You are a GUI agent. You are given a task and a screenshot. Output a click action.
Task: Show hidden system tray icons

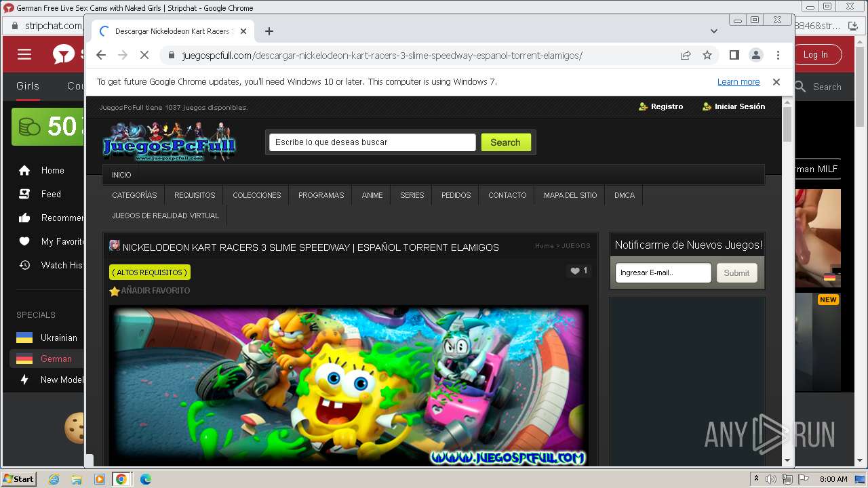click(x=757, y=479)
